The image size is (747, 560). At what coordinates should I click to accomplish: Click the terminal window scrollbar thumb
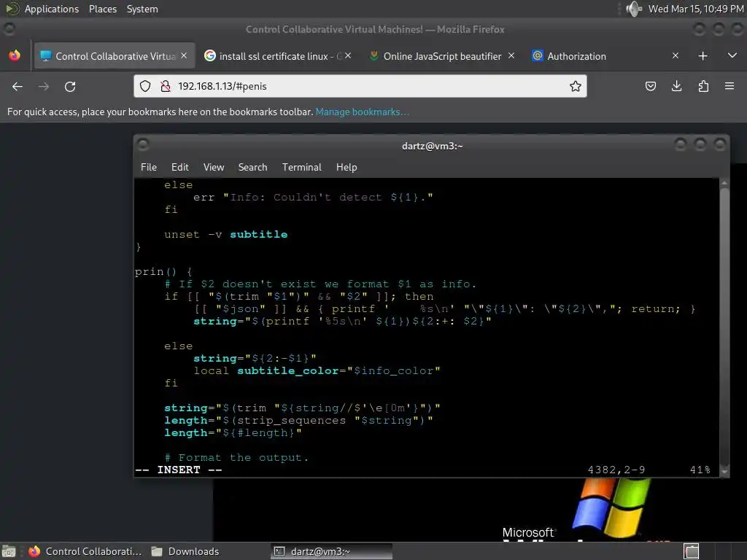coord(724,324)
